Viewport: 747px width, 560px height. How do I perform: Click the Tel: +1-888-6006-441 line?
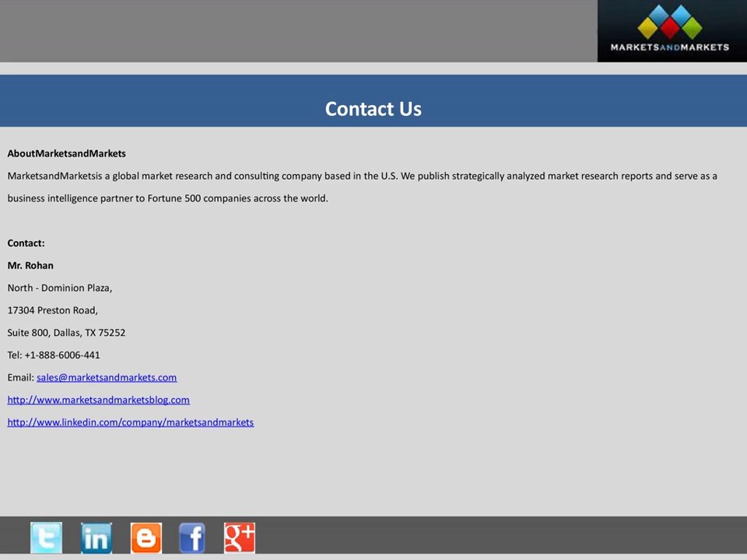(54, 355)
